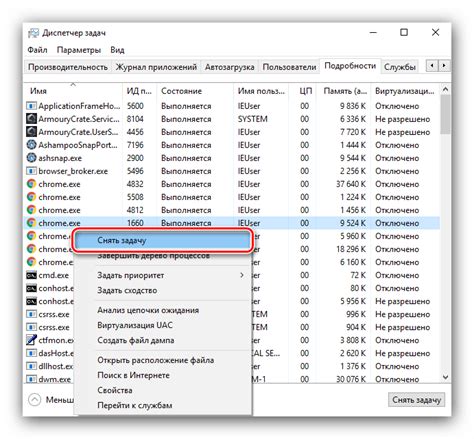The height and width of the screenshot is (439, 474).
Task: Click the ashsnap.exe icon
Action: [x=31, y=158]
